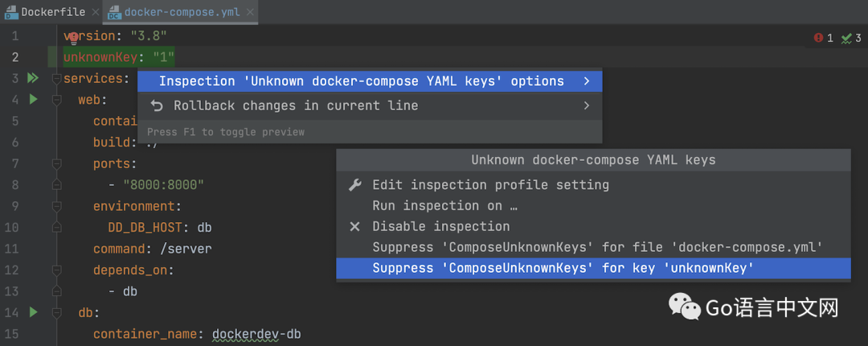Select Suppress for key 'unknownKey' option
The image size is (868, 346).
[x=563, y=269]
